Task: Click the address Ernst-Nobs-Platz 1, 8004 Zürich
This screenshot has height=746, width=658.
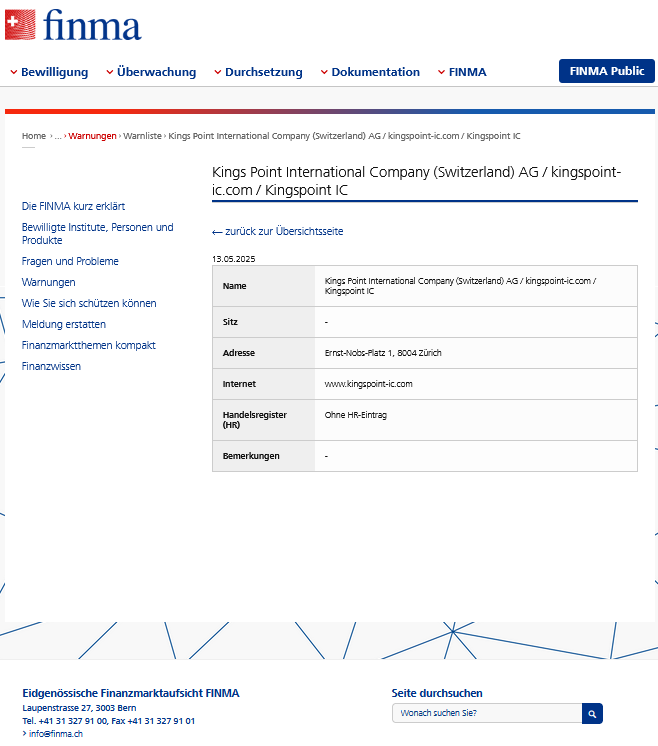Action: click(383, 353)
